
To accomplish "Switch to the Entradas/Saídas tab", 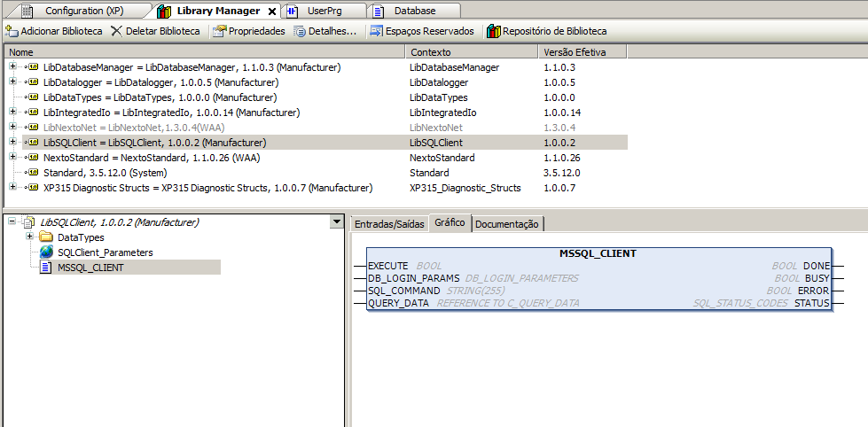I will pyautogui.click(x=389, y=224).
